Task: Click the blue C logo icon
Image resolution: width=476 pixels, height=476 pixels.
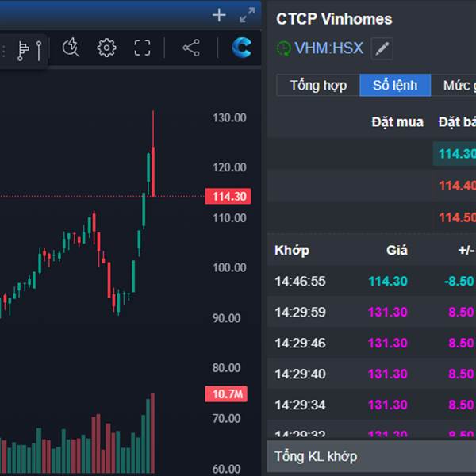Action: coord(241,48)
